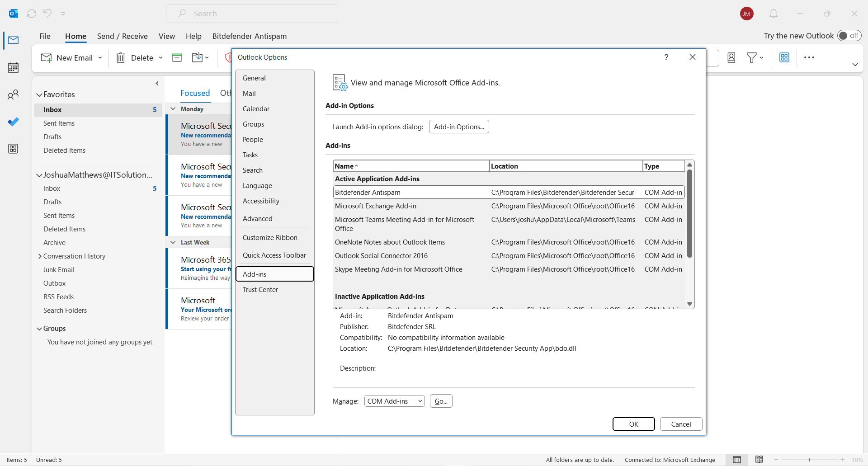Select the Customize Ribbon options category

[274, 237]
